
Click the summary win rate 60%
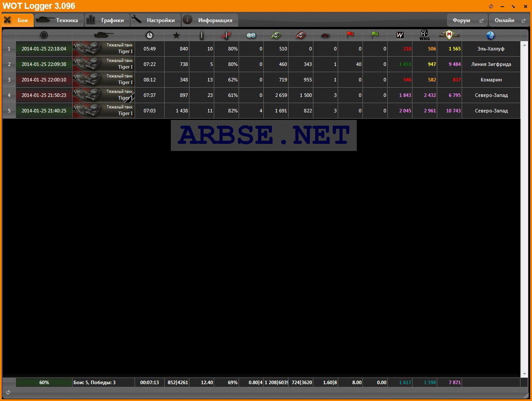pyautogui.click(x=44, y=382)
